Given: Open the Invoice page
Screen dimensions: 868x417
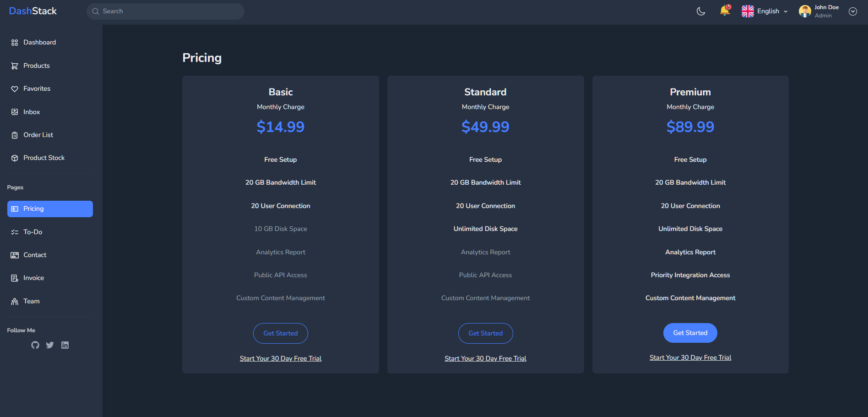Looking at the screenshot, I should click(33, 278).
